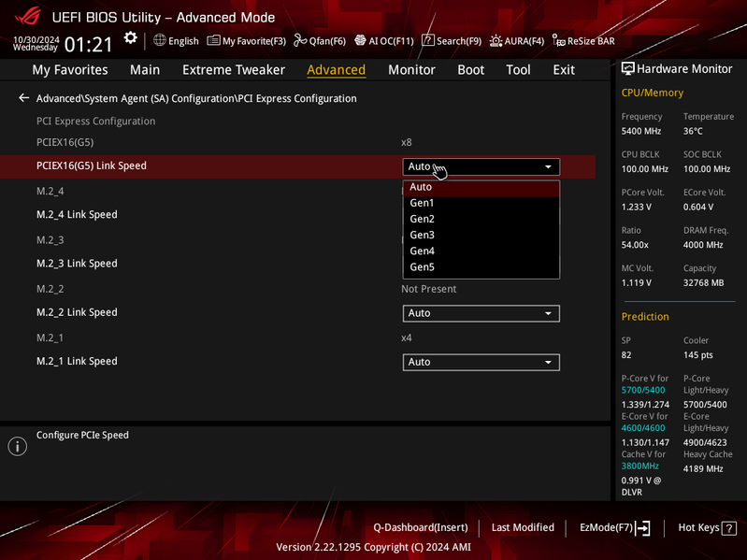Click the settings gear icon beside the clock
The image size is (747, 560).
pyautogui.click(x=130, y=38)
